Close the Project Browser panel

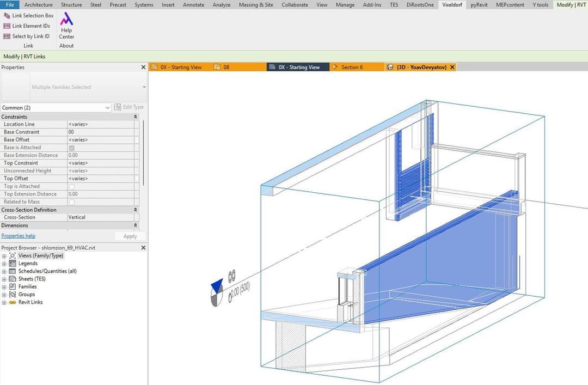coord(143,248)
